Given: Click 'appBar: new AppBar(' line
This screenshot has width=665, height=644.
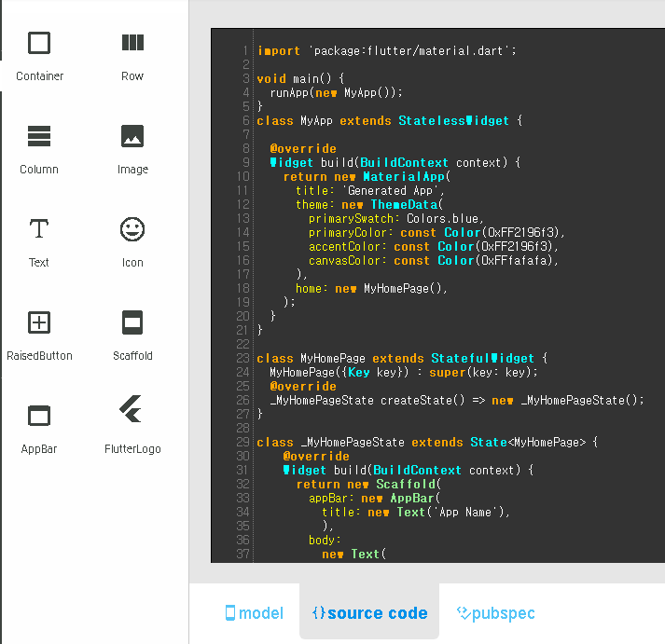Looking at the screenshot, I should click(x=375, y=499).
